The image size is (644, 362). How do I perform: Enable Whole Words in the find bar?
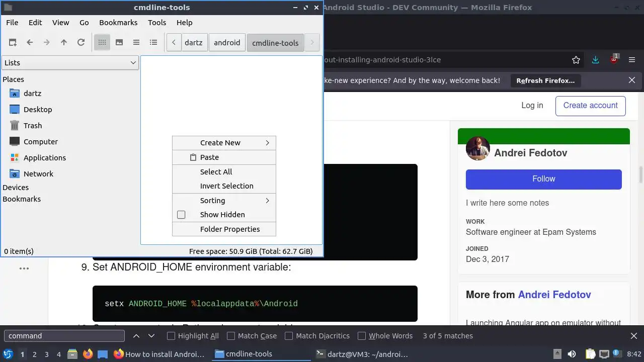tap(362, 336)
